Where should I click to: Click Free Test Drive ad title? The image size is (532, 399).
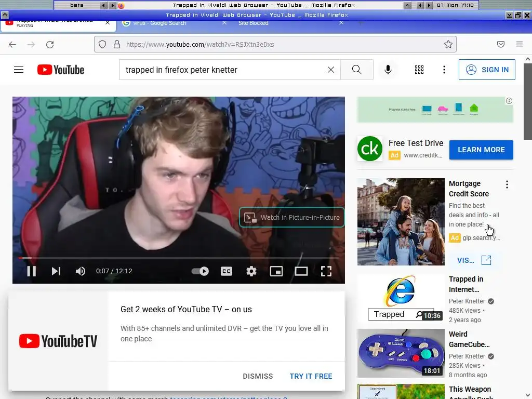tap(416, 143)
